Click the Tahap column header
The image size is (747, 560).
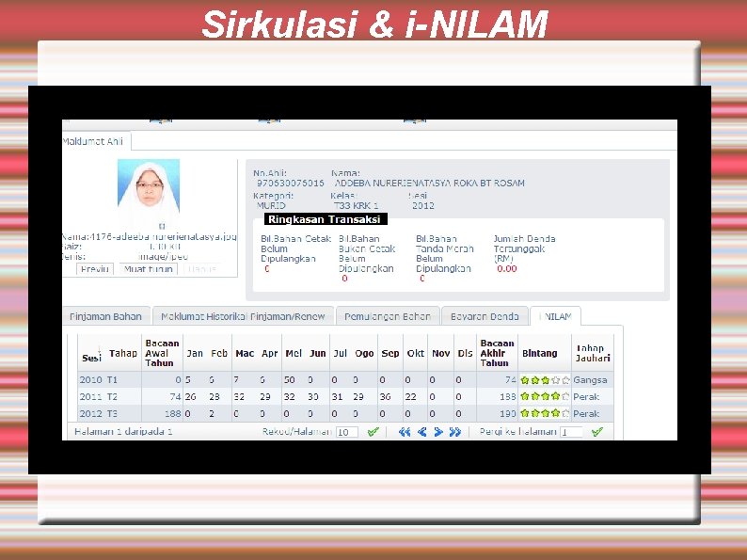[123, 354]
